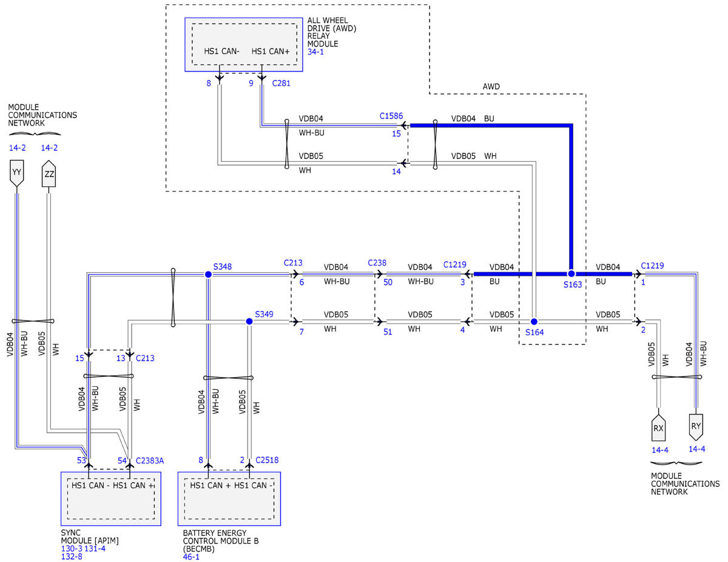Follow the 130-3 SYNC module reference
This screenshot has height=562, width=728.
(72, 549)
